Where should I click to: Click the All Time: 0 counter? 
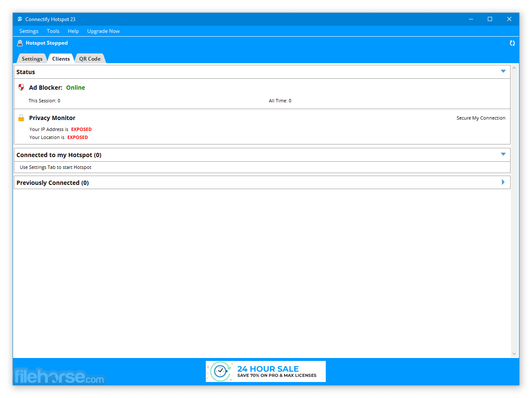point(280,101)
